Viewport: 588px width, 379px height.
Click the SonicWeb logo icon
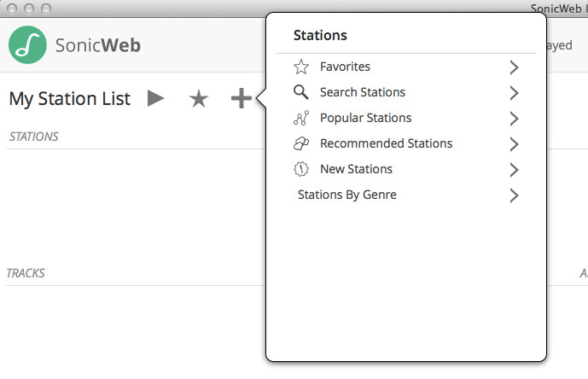tap(27, 44)
